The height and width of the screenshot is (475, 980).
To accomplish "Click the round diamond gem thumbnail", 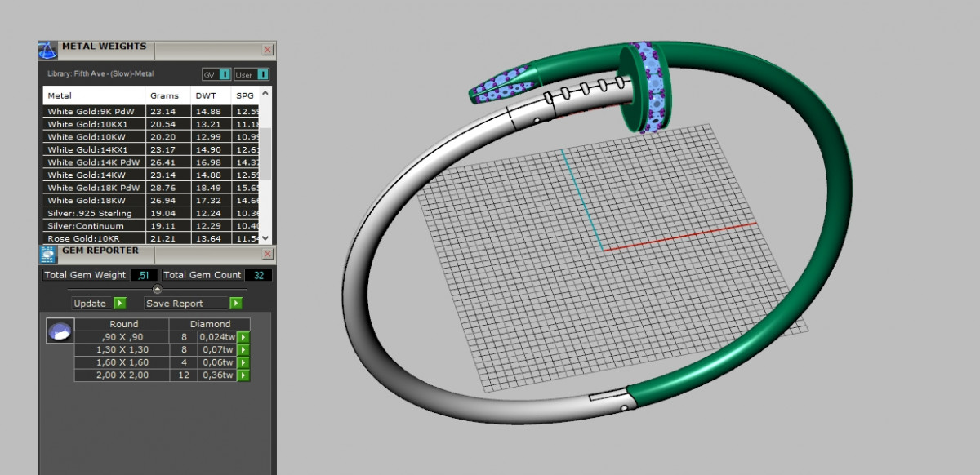I will click(x=60, y=331).
